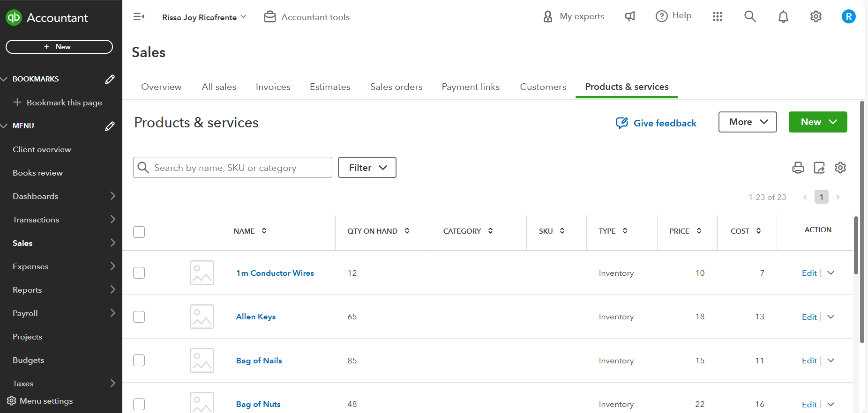Edit bookmarks with pencil icon
The image size is (868, 413).
tap(110, 79)
